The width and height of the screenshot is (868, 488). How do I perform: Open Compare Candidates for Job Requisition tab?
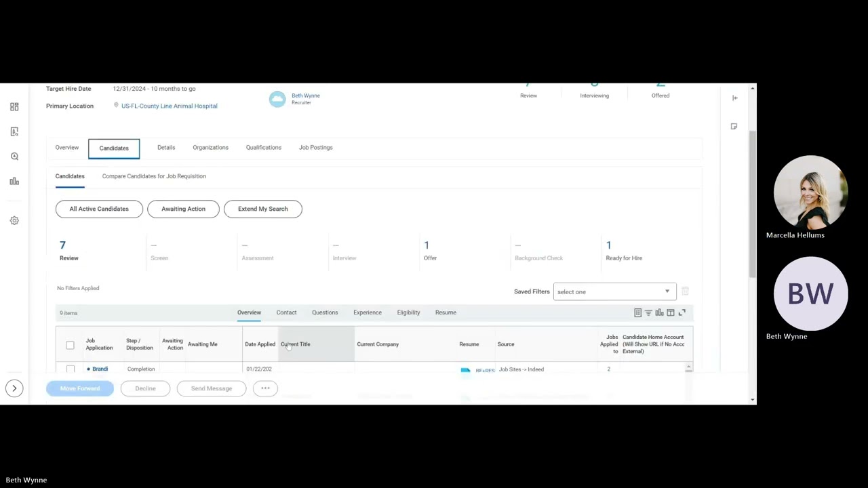pos(154,176)
